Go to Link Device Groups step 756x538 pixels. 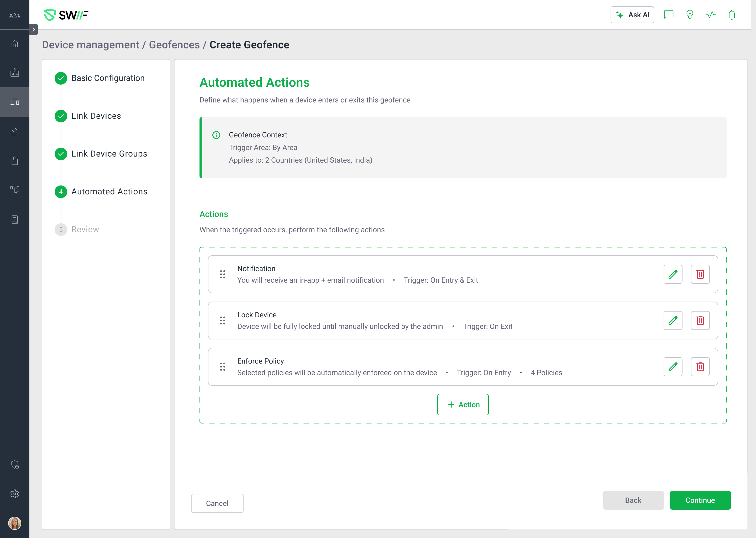(109, 154)
